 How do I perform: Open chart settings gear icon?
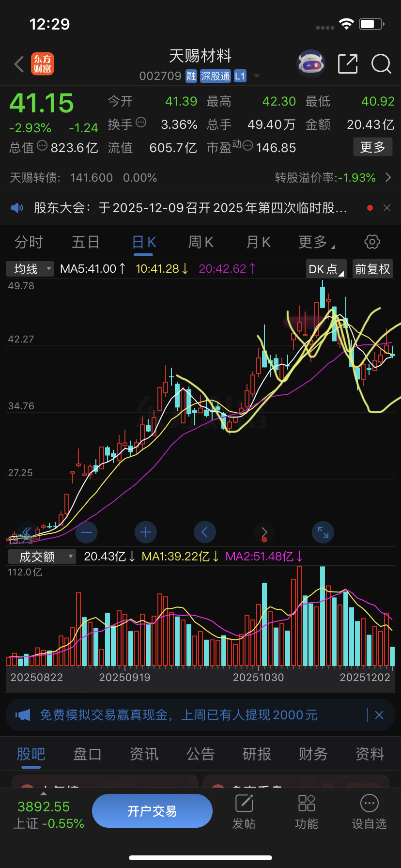(372, 242)
